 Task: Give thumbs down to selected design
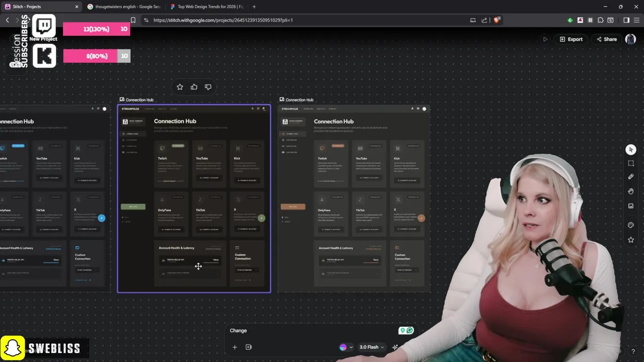(x=208, y=87)
